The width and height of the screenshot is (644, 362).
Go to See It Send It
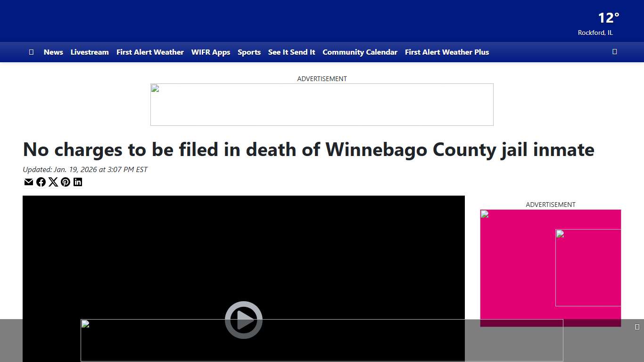[291, 52]
